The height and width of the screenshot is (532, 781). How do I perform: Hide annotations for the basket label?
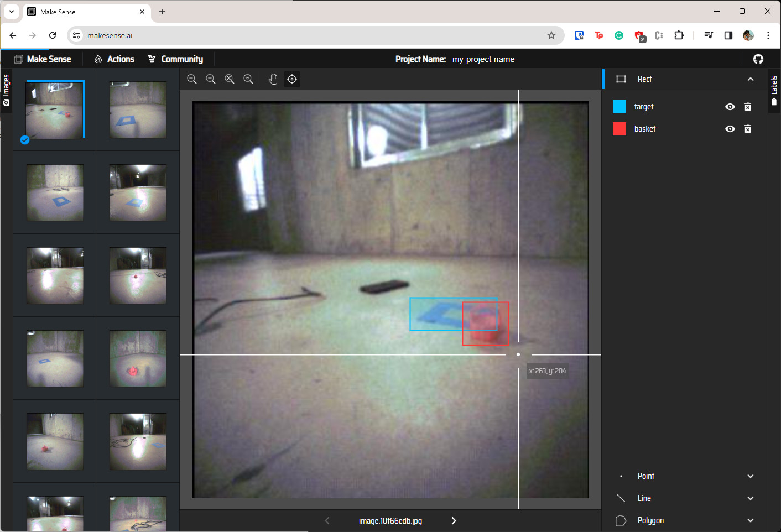730,128
